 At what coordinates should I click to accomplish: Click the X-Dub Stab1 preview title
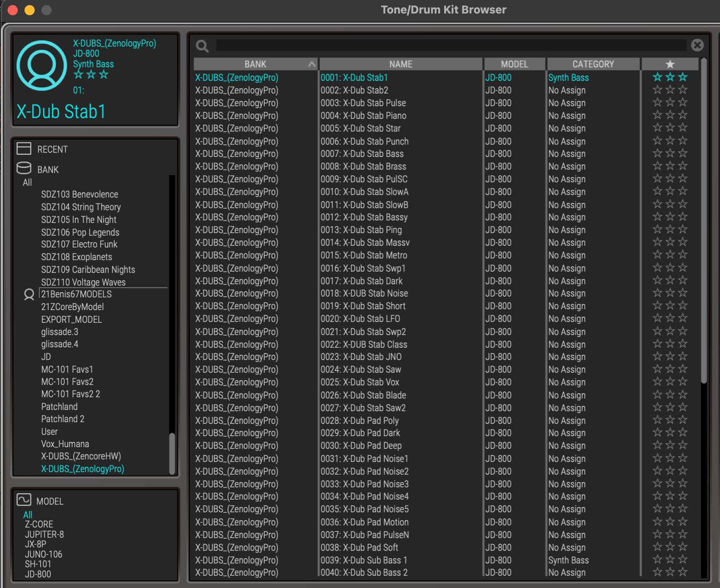61,111
